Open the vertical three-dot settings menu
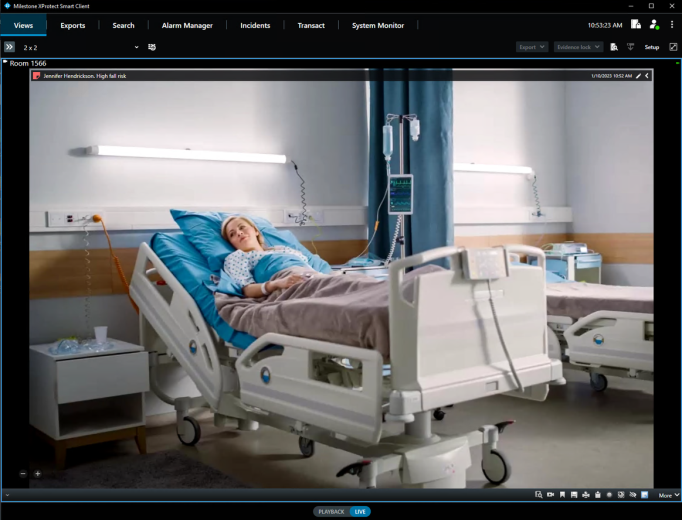The width and height of the screenshot is (682, 520). (672, 25)
